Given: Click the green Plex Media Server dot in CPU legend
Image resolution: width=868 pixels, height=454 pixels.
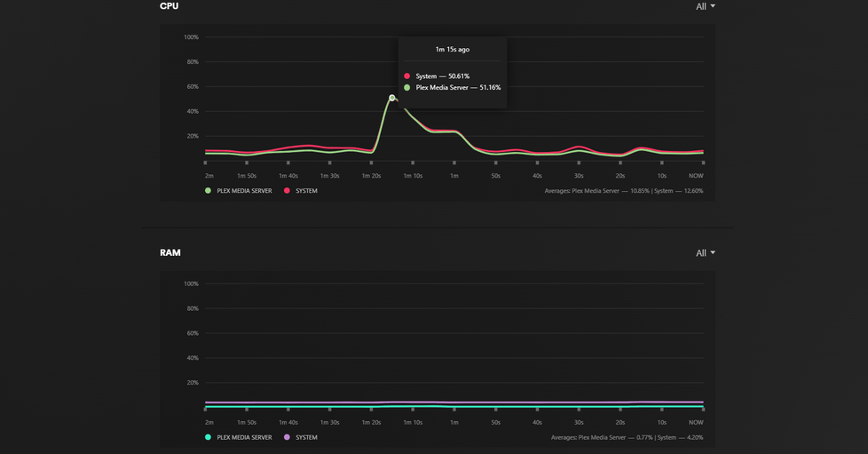Looking at the screenshot, I should [x=209, y=191].
